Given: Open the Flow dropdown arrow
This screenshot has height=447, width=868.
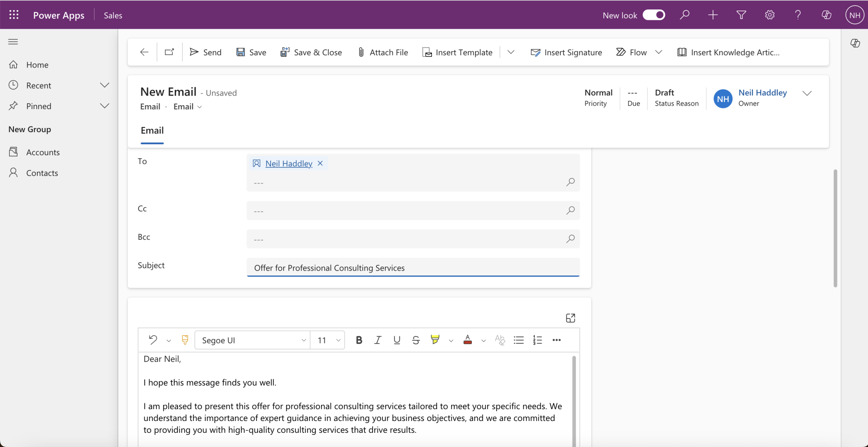Looking at the screenshot, I should click(x=659, y=52).
